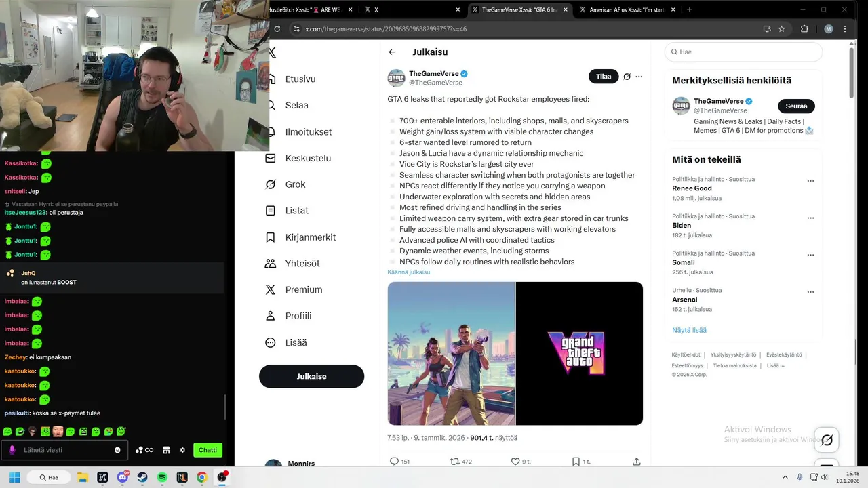Open more options for Somali trend
Viewport: 868px width, 488px height.
(x=810, y=256)
